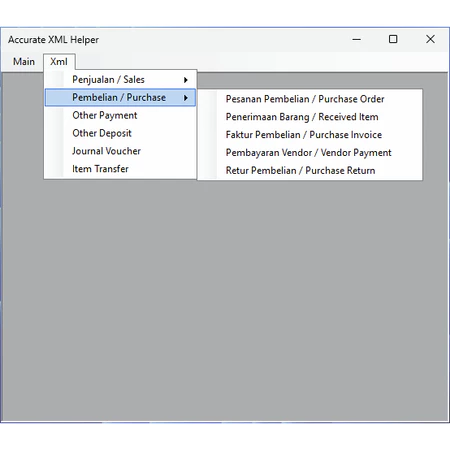Viewport: 450px width, 450px height.
Task: Open the Main menu
Action: point(24,62)
